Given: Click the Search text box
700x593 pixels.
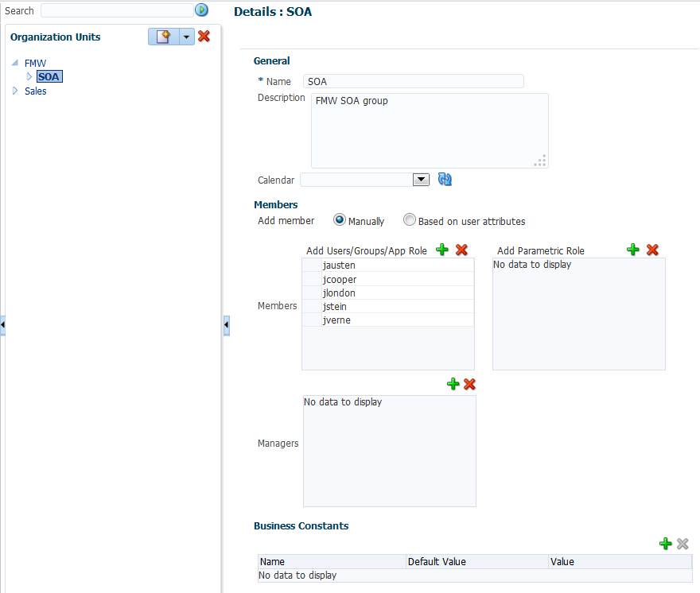Looking at the screenshot, I should tap(116, 10).
